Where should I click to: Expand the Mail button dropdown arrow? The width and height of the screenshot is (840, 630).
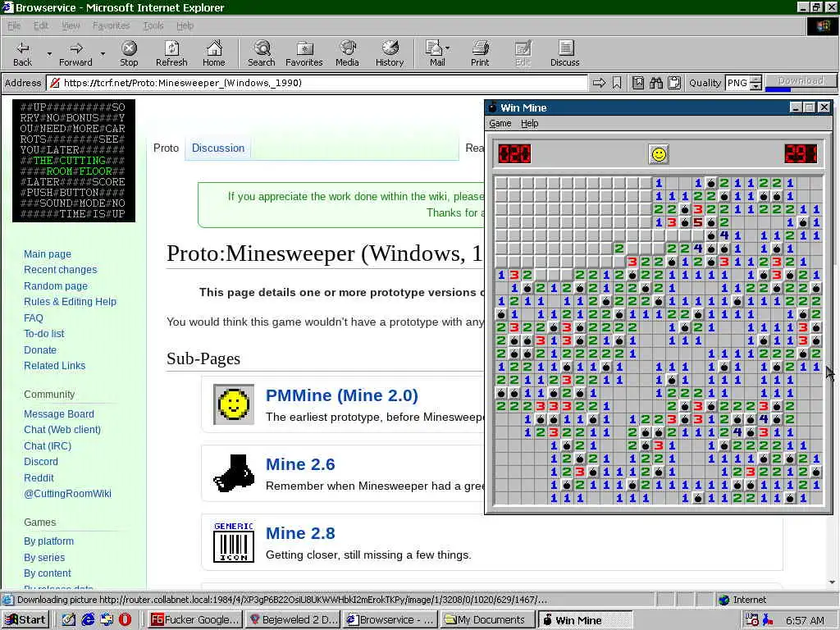pos(448,48)
